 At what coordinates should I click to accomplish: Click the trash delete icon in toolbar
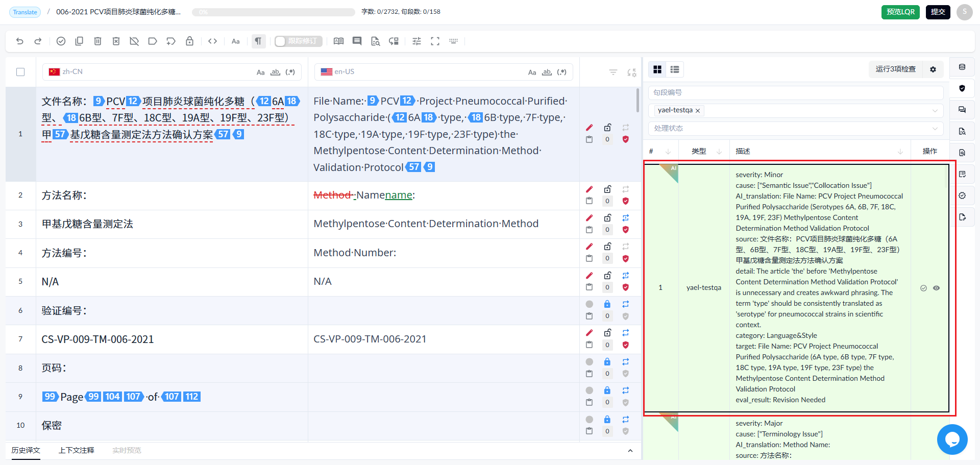pyautogui.click(x=97, y=41)
